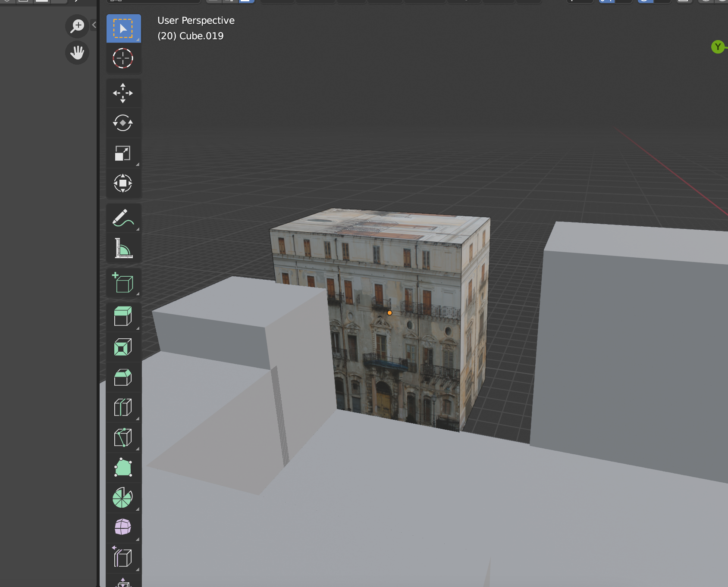728x587 pixels.
Task: Pick the Knife tool
Action: pyautogui.click(x=123, y=437)
